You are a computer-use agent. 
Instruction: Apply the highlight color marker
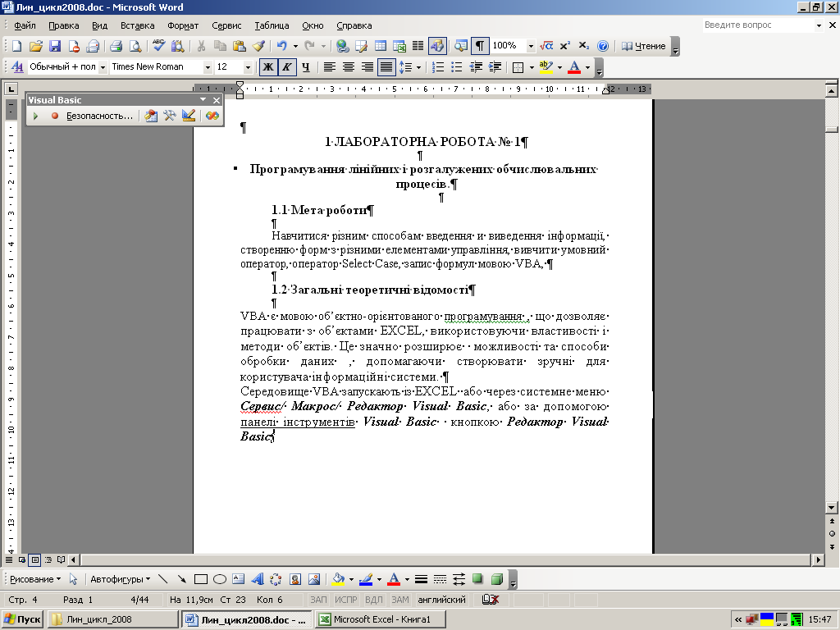click(546, 67)
